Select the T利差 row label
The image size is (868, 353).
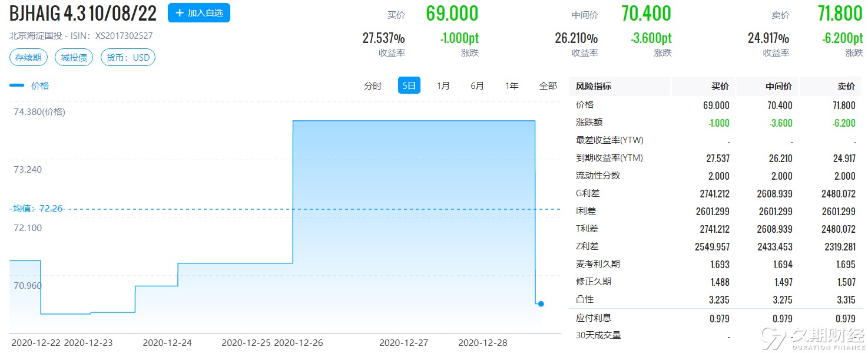(587, 229)
